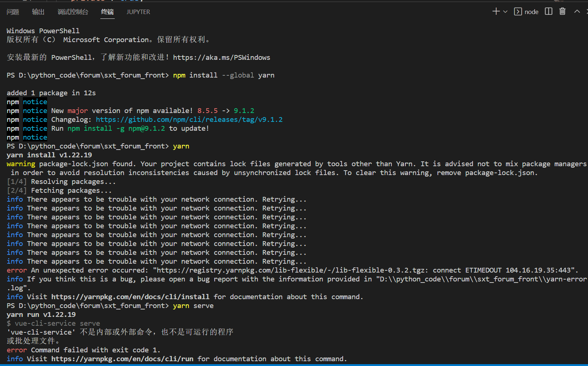This screenshot has height=366, width=588.
Task: Open the 问题 panel tab
Action: pyautogui.click(x=13, y=12)
